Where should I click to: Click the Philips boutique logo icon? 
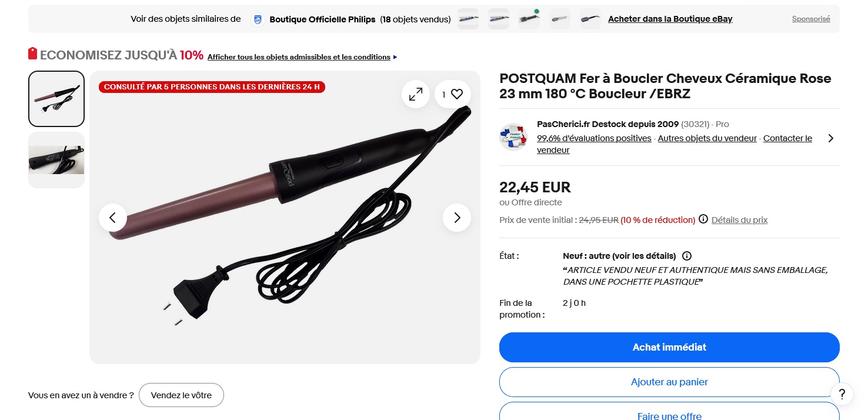(257, 19)
